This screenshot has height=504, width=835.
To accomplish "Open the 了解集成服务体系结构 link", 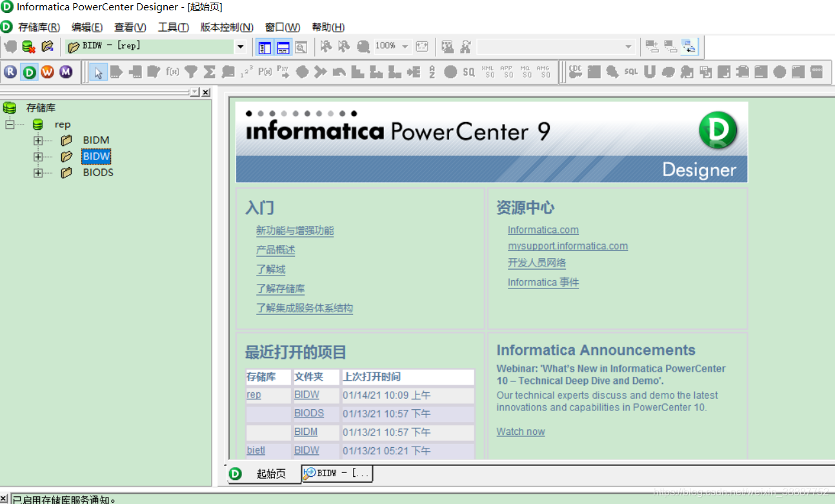I will tap(305, 308).
